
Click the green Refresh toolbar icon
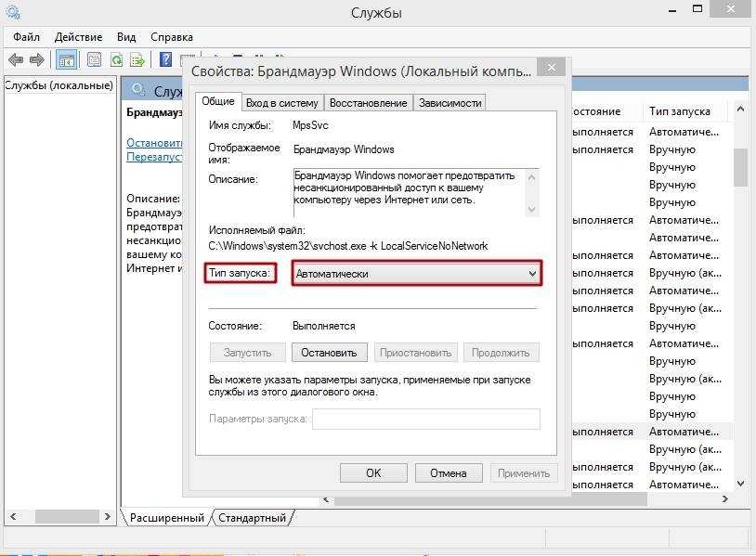pos(116,60)
